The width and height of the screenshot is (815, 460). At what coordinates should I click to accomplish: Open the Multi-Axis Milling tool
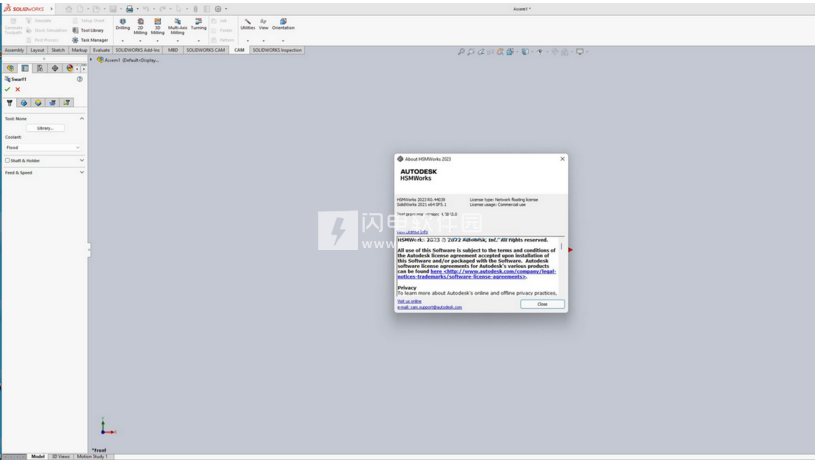coord(177,27)
